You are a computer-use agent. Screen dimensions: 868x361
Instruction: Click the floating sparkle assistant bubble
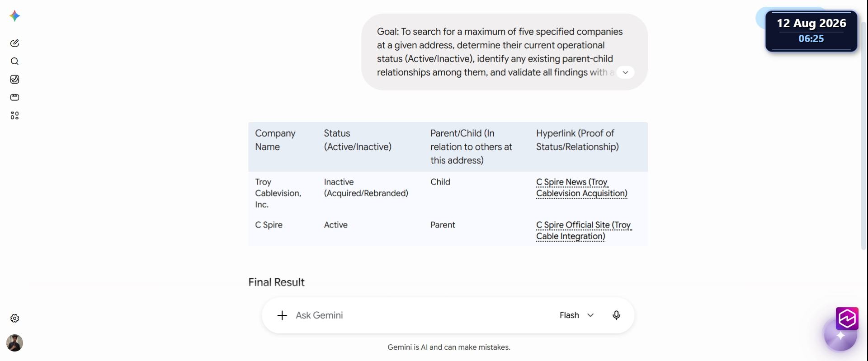click(x=840, y=336)
